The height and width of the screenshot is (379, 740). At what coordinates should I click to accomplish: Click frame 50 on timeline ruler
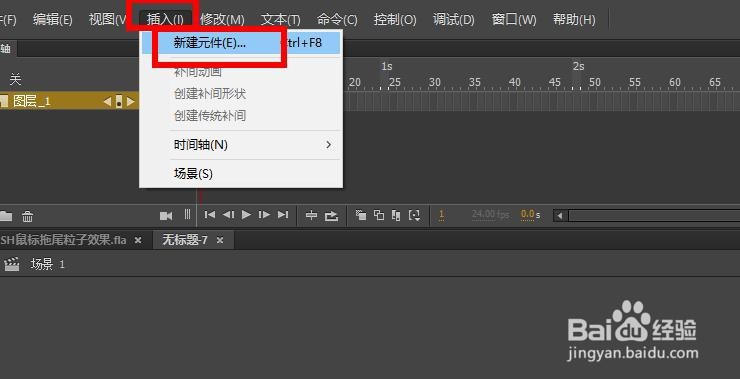point(594,83)
